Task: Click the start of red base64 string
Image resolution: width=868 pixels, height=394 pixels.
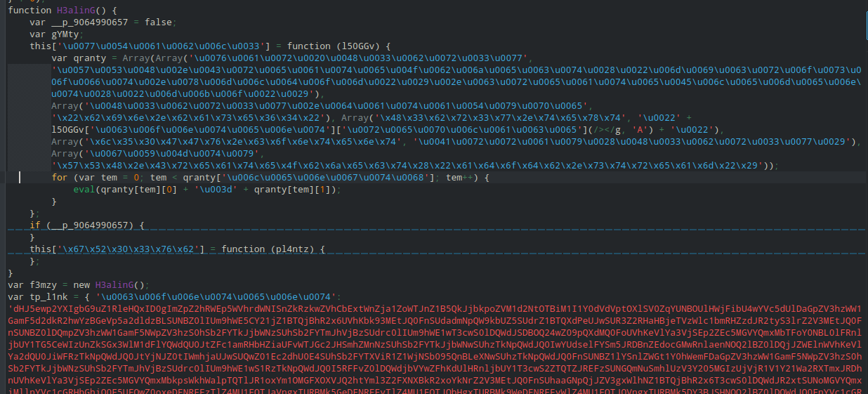Action: (11, 308)
